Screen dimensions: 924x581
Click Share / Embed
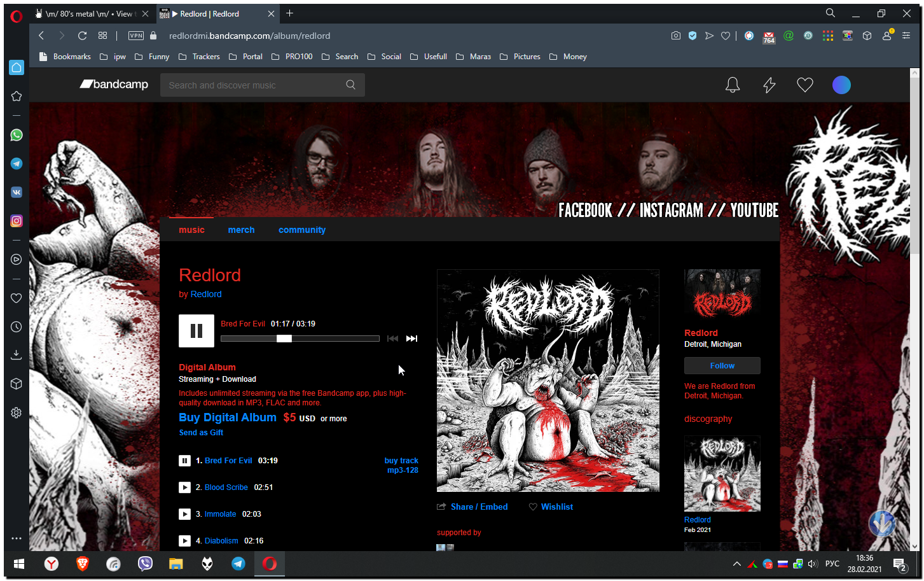[x=472, y=507]
